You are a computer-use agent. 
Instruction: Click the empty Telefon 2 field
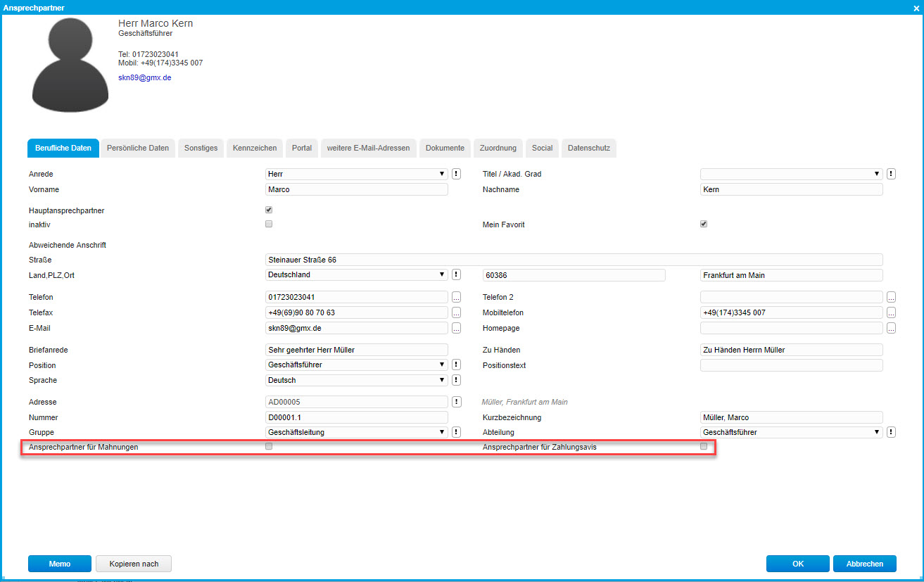(792, 297)
